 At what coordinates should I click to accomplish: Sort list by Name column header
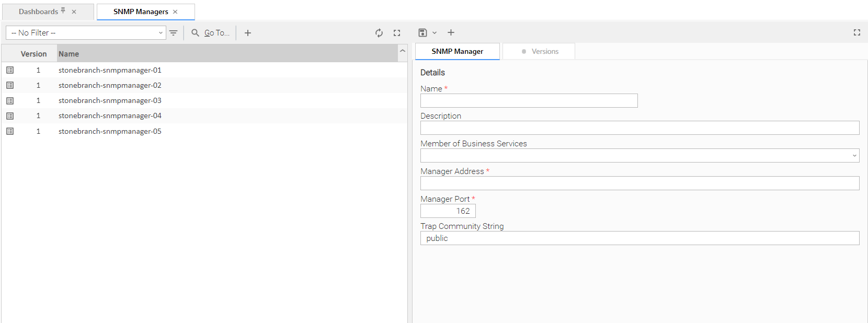[69, 54]
